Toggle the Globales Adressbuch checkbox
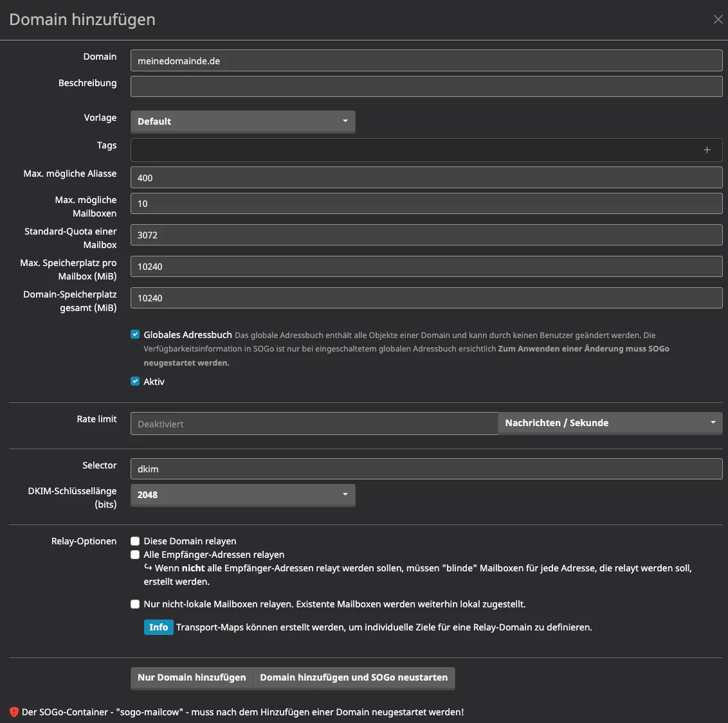728x723 pixels. pos(135,335)
